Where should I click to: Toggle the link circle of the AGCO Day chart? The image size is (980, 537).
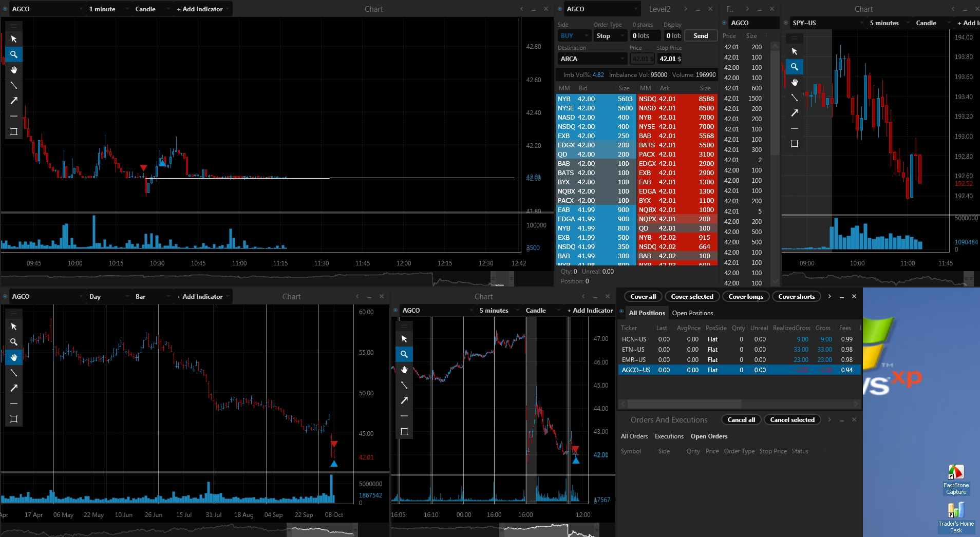pos(6,297)
